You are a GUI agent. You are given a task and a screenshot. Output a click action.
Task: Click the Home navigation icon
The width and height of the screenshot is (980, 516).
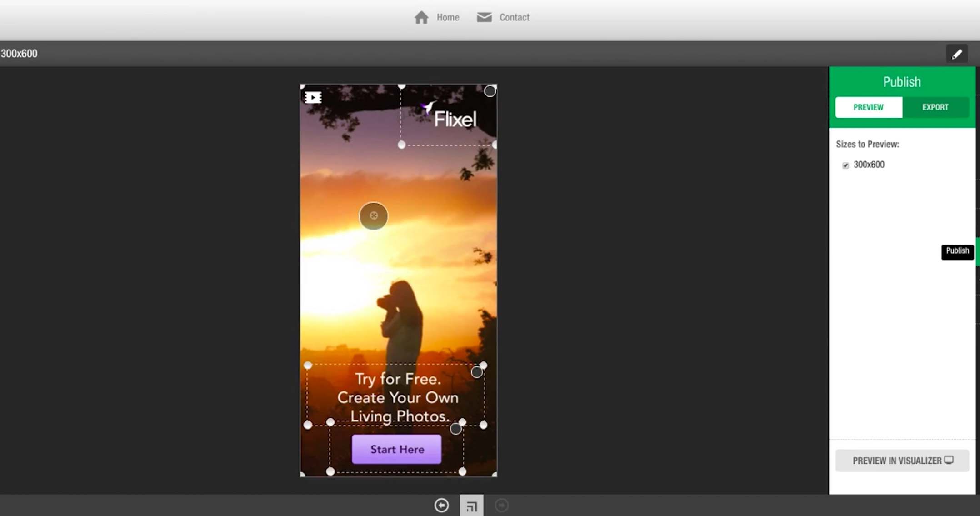(x=421, y=17)
